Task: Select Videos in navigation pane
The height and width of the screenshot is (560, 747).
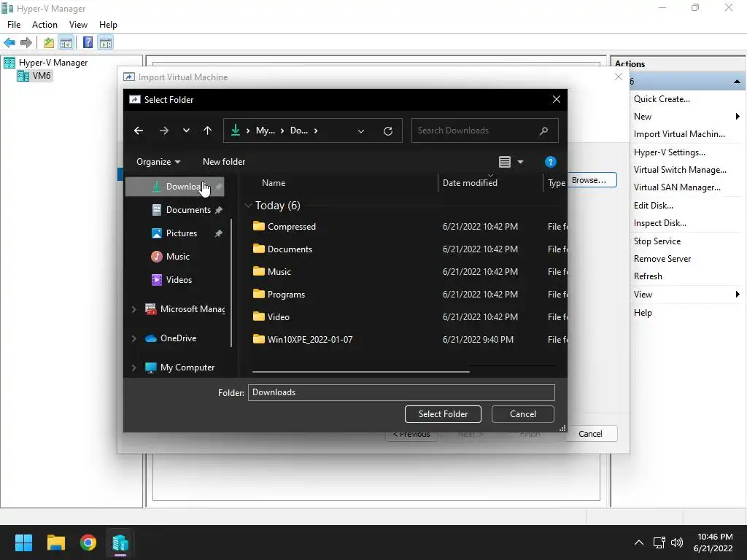Action: (x=179, y=279)
